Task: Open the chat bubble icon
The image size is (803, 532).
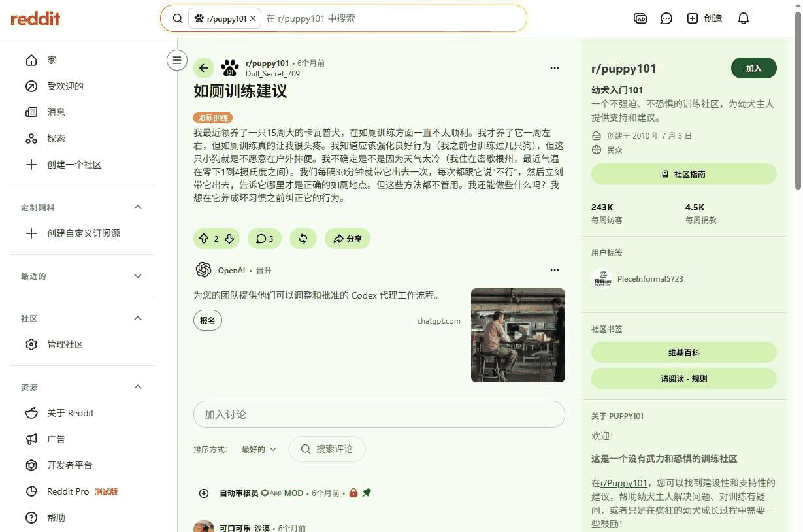Action: [666, 18]
